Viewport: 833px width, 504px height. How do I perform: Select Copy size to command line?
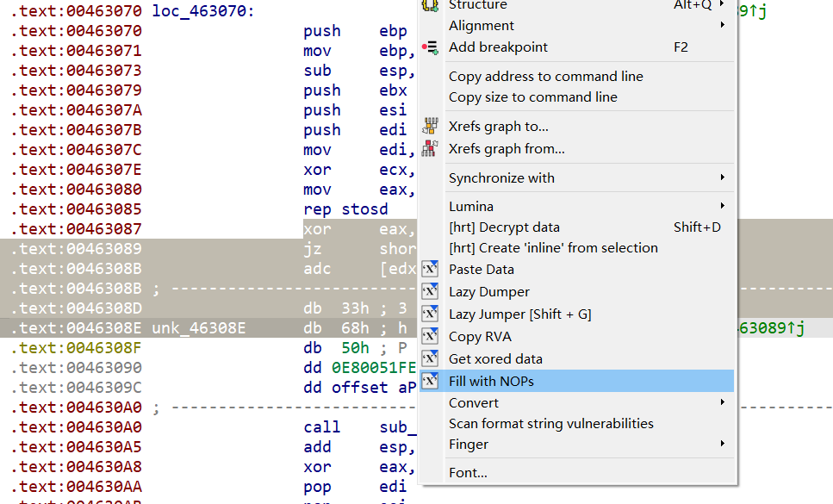point(532,97)
